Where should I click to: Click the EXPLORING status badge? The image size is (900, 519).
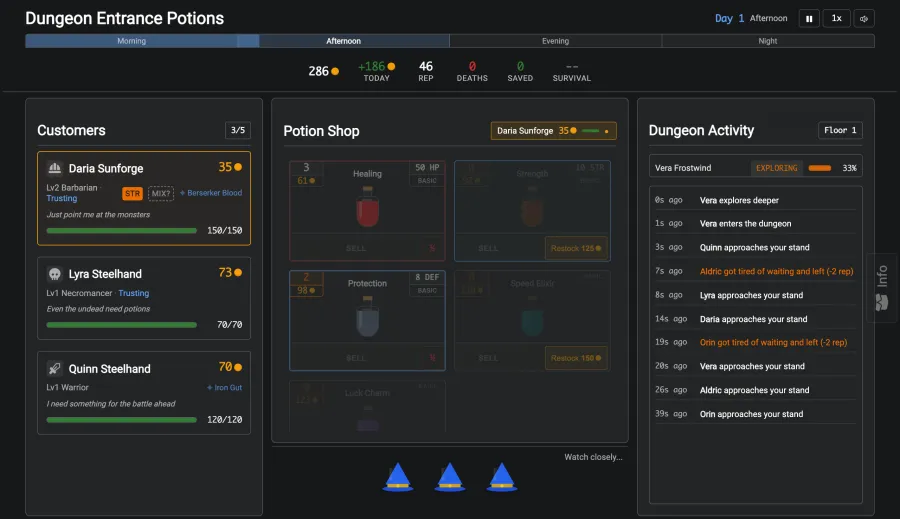(777, 168)
